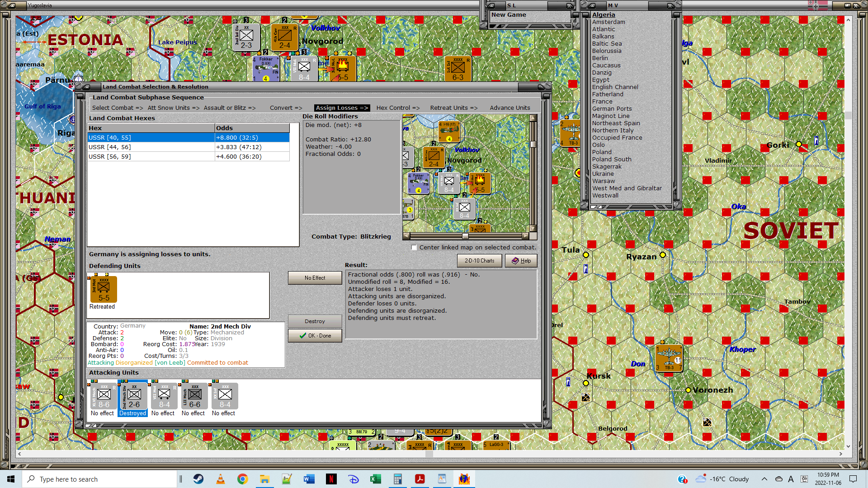The image size is (868, 488).
Task: Toggle Center linked map on selected combat
Action: [414, 248]
